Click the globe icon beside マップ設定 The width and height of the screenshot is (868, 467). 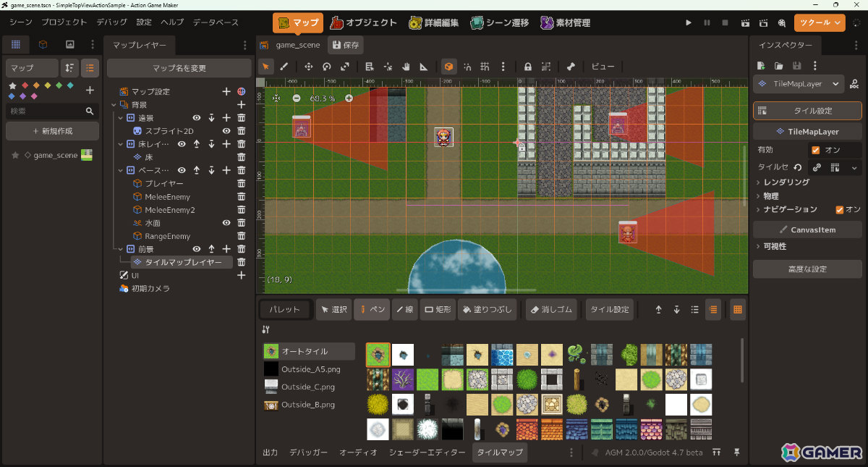[x=242, y=92]
